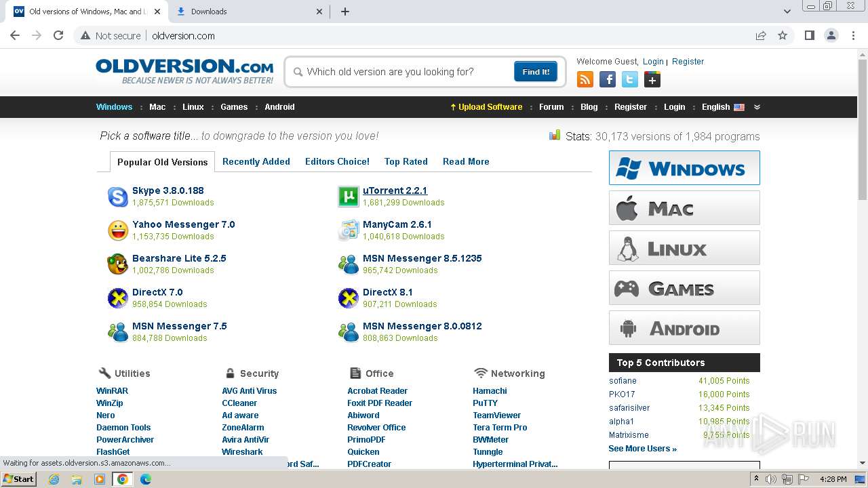Open the Android platform banner
The width and height of the screenshot is (868, 488).
(x=684, y=328)
